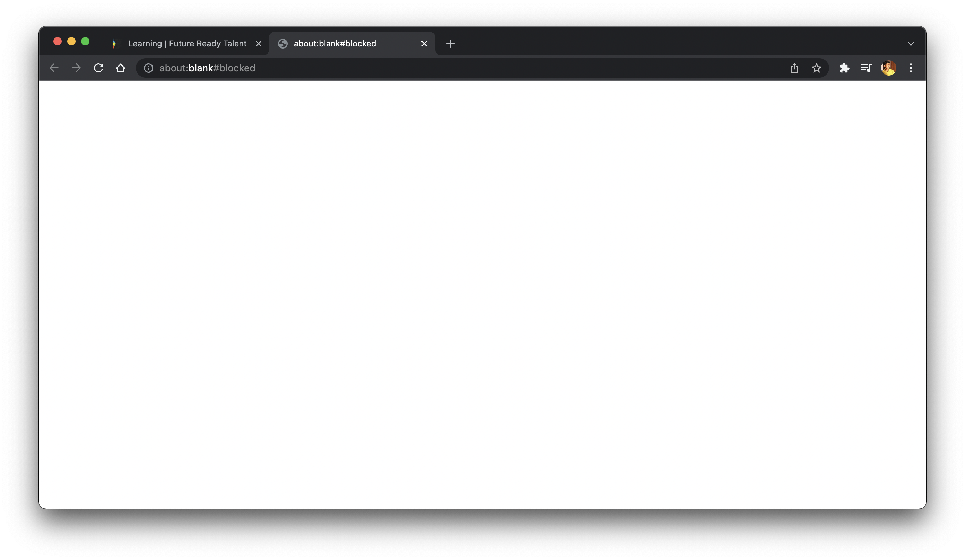Share this page using the share icon
965x560 pixels.
(794, 68)
